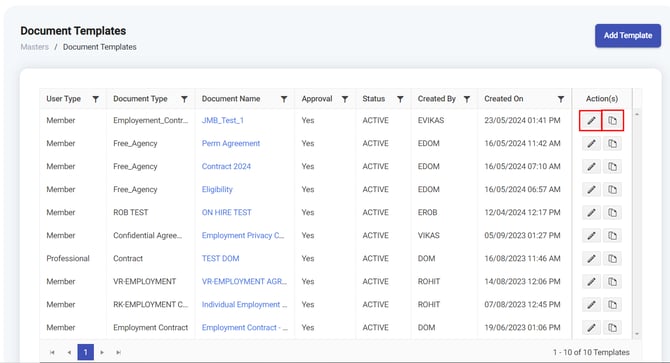This screenshot has height=363, width=670.
Task: Edit the Eligibility template row
Action: [591, 190]
